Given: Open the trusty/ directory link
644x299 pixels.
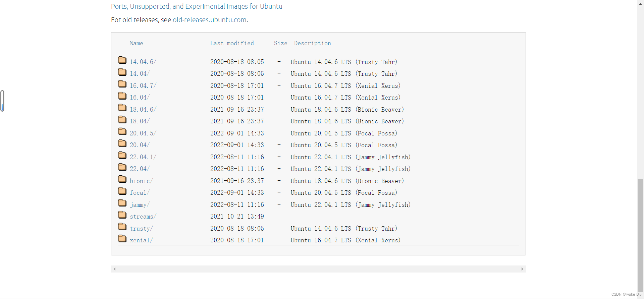Looking at the screenshot, I should click(x=142, y=229).
